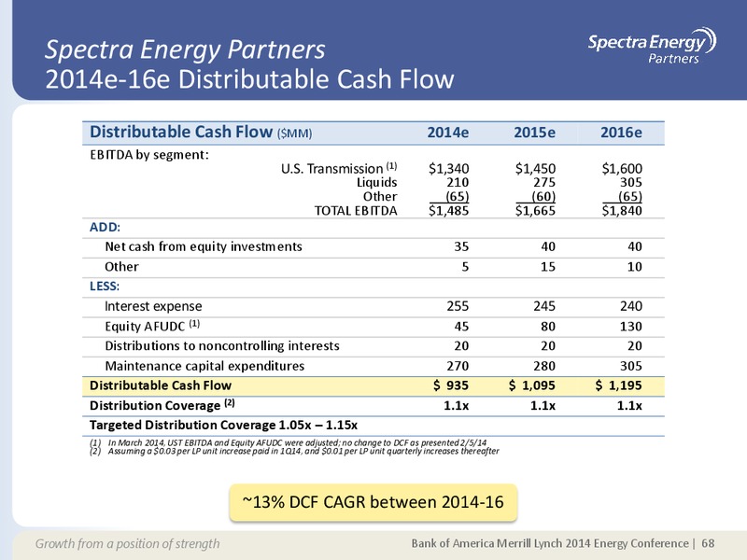
Task: Select the Liquids 2015e value 275
Action: (x=544, y=182)
